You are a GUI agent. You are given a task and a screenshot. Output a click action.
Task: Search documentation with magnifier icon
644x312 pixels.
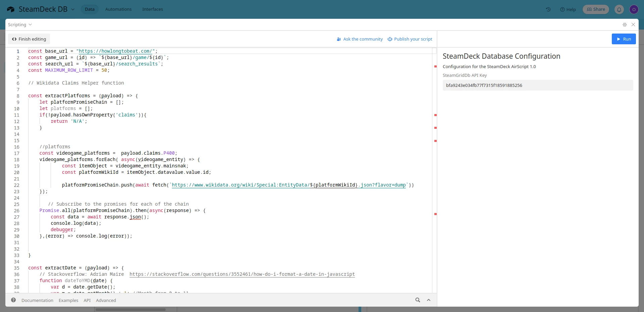[418, 300]
